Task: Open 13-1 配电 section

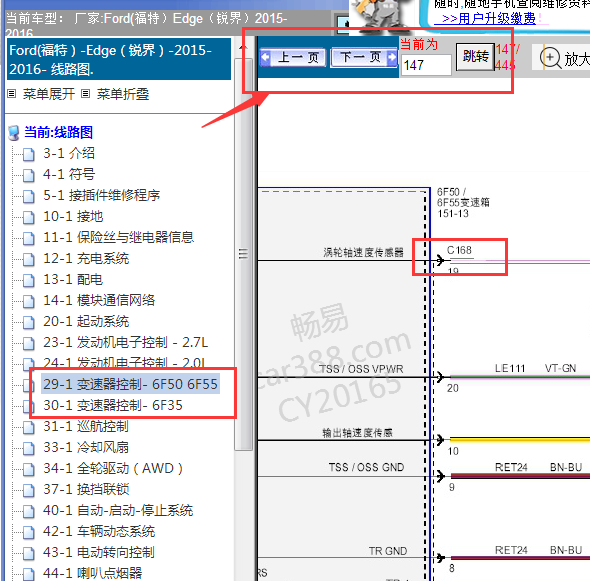Action: click(73, 279)
